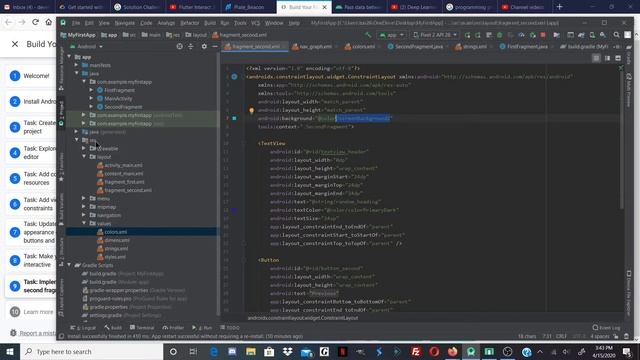Switch editor to Design view icon
This screenshot has width=640, height=360.
pos(618,58)
